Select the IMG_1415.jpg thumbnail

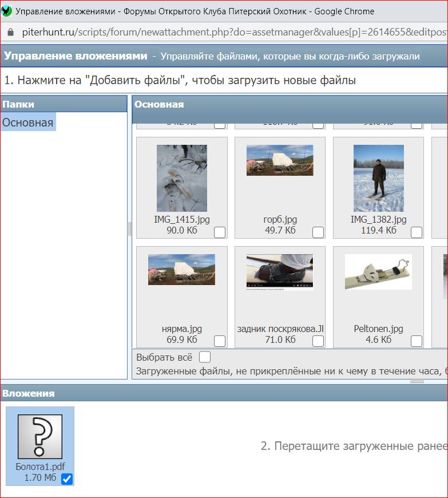[x=181, y=178]
